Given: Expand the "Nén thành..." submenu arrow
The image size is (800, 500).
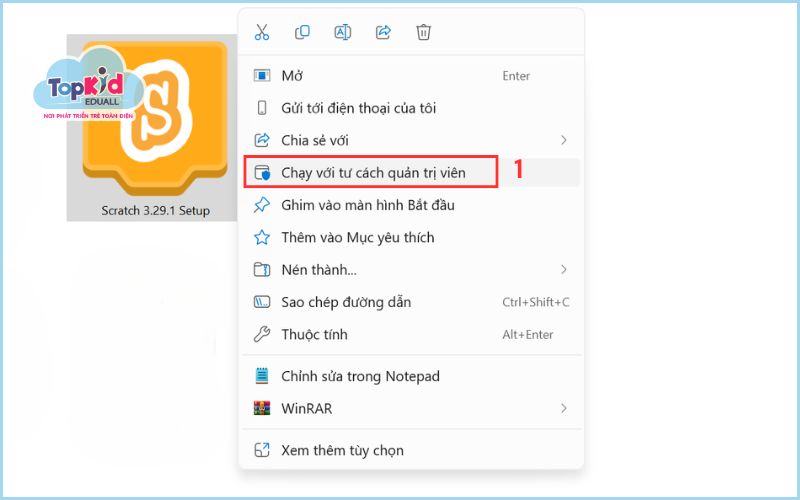Looking at the screenshot, I should coord(564,269).
